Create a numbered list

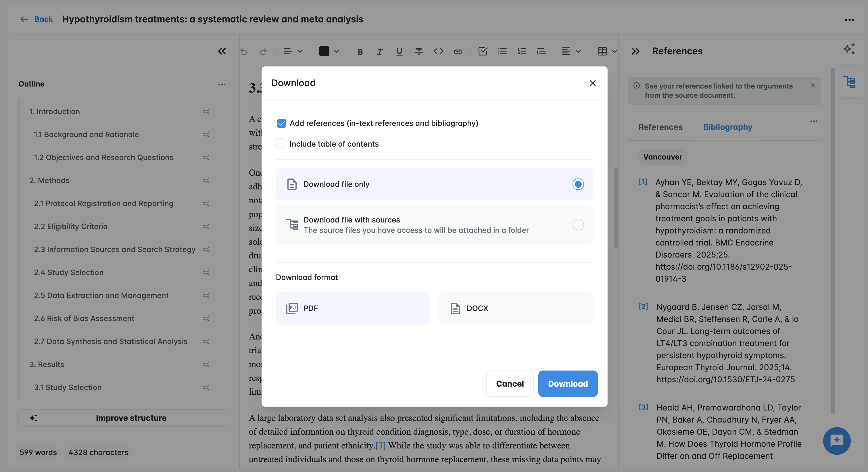[x=522, y=51]
